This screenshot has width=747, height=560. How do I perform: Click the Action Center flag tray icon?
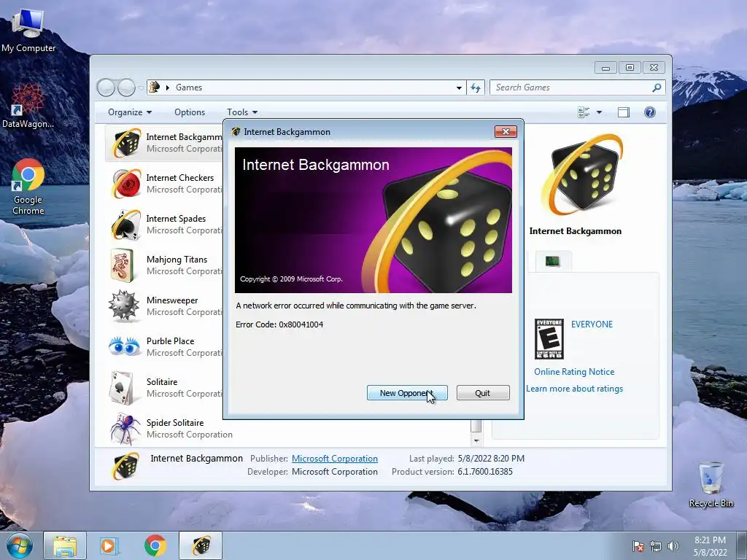tap(638, 546)
